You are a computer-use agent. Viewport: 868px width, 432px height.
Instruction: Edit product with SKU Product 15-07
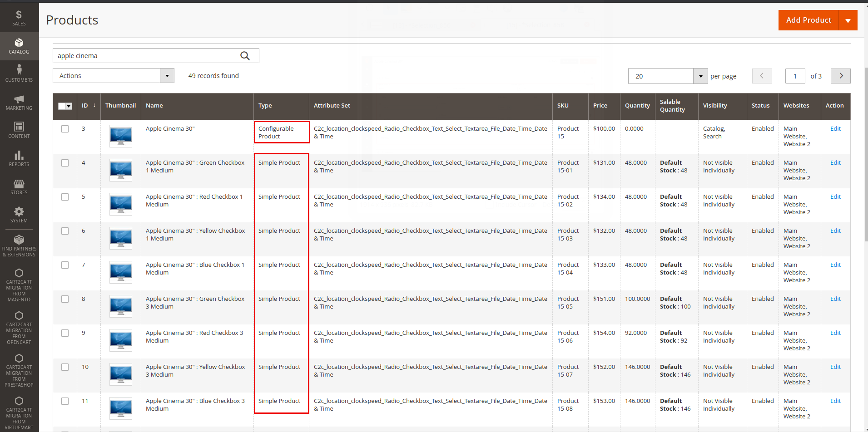[835, 367]
